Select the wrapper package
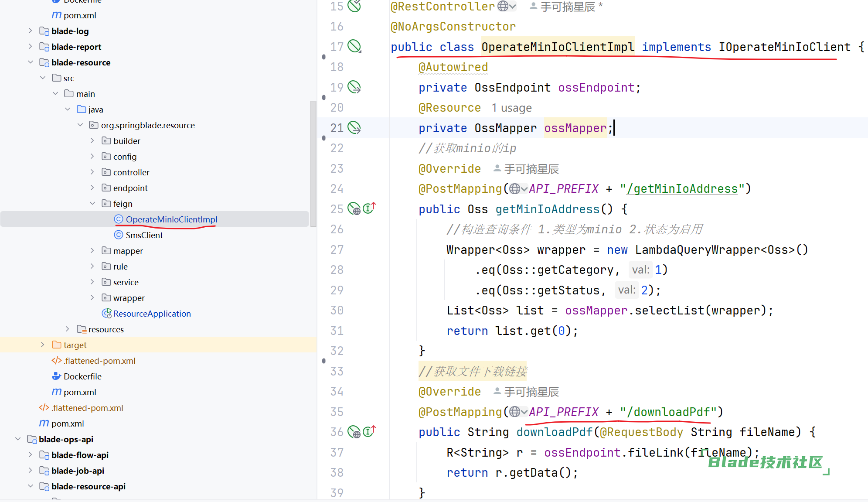The height and width of the screenshot is (502, 868). (129, 298)
